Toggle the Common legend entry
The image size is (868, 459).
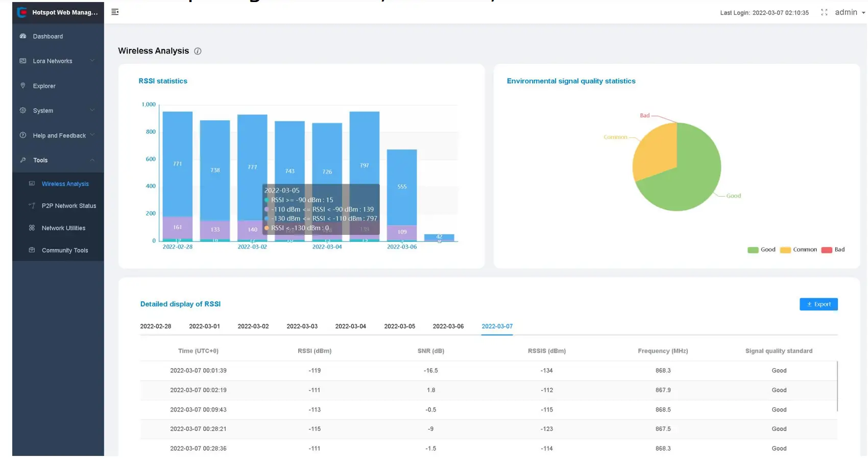pyautogui.click(x=799, y=250)
